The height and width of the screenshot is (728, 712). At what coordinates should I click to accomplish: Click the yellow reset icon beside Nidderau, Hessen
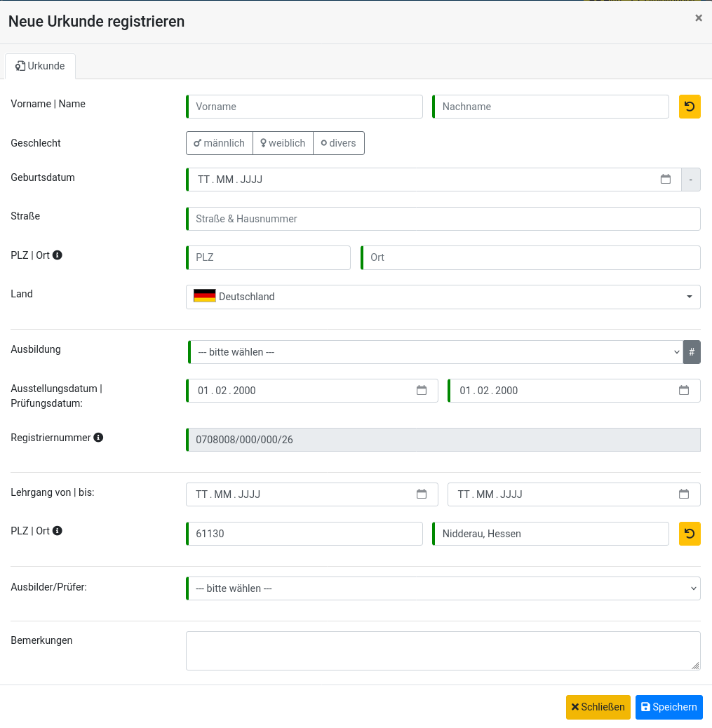(690, 534)
